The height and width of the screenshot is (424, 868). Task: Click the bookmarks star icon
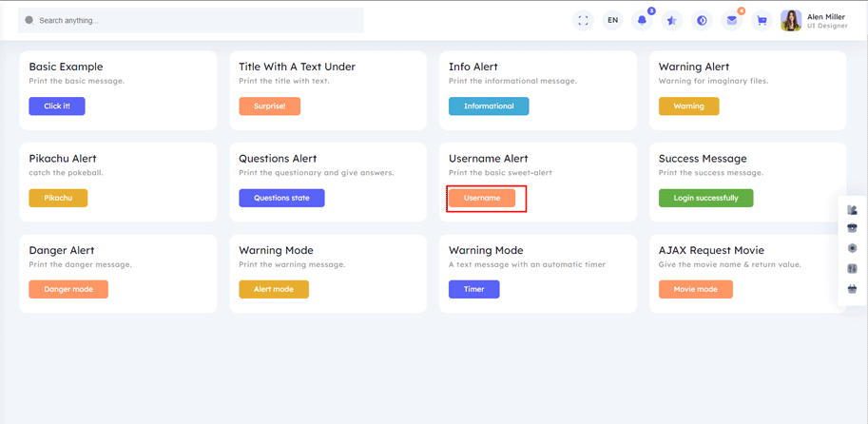[672, 20]
